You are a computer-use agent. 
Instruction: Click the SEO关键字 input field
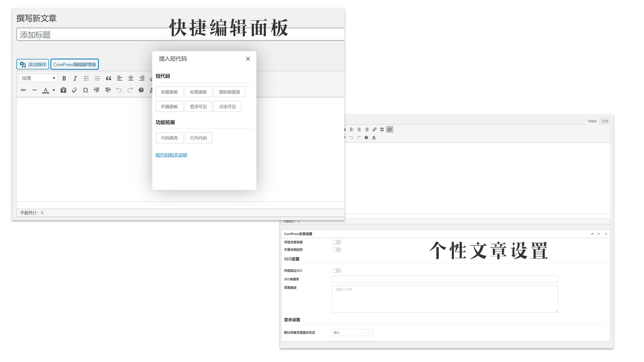coord(445,279)
